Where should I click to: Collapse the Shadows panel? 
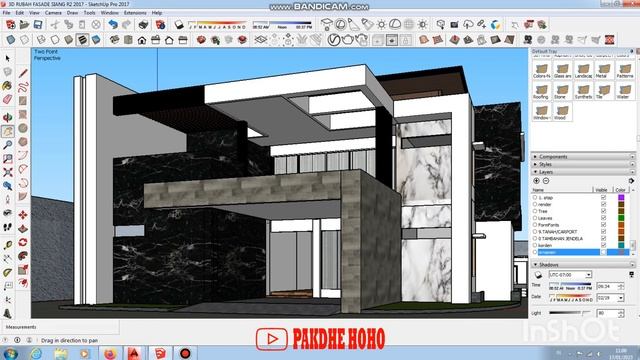coord(583,264)
